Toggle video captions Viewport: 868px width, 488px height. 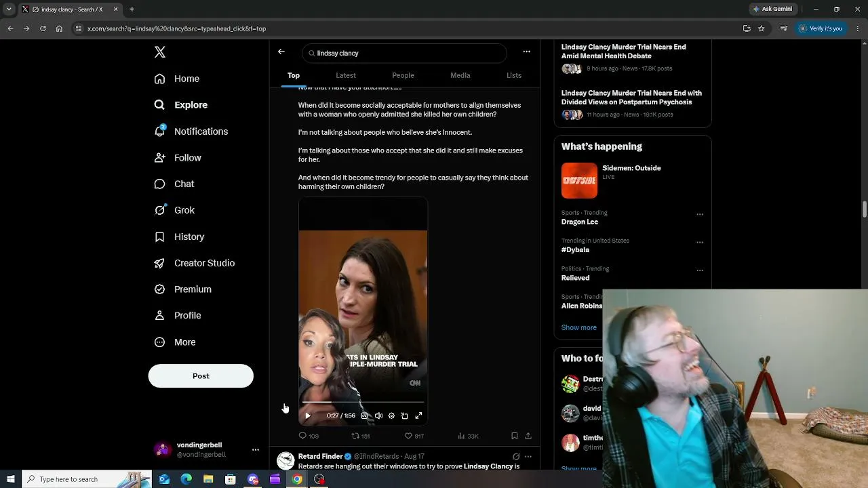pos(365,415)
